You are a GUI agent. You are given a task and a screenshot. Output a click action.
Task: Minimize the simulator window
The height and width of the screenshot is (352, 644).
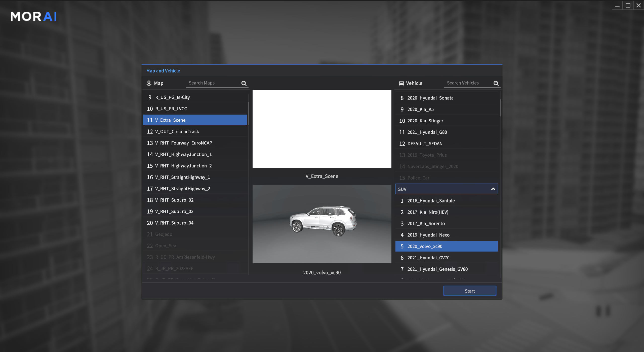617,5
